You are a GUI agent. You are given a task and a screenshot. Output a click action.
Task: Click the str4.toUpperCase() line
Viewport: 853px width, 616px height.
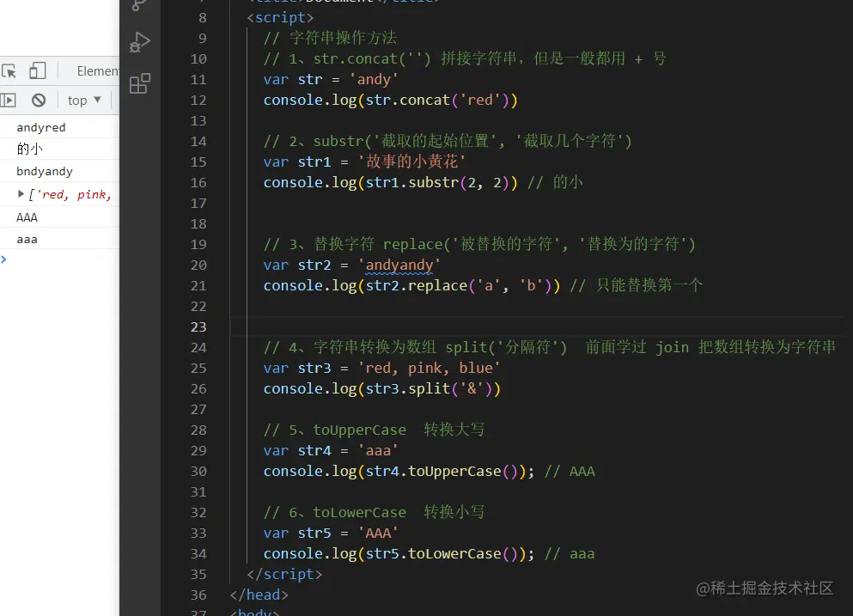(399, 472)
